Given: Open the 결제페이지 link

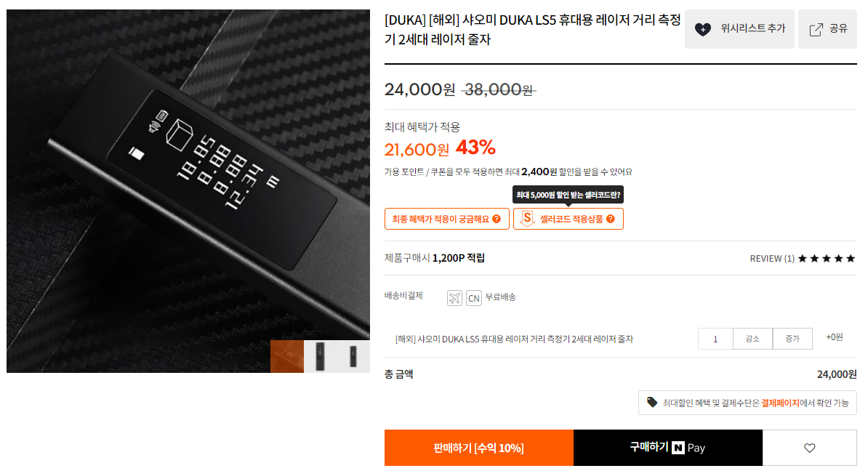Looking at the screenshot, I should [x=780, y=403].
